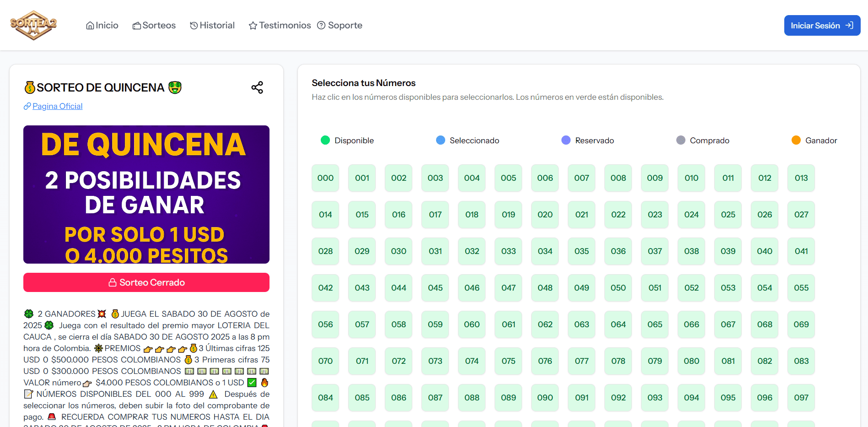868x427 pixels.
Task: Click the share icon beside raffle title
Action: tap(257, 87)
